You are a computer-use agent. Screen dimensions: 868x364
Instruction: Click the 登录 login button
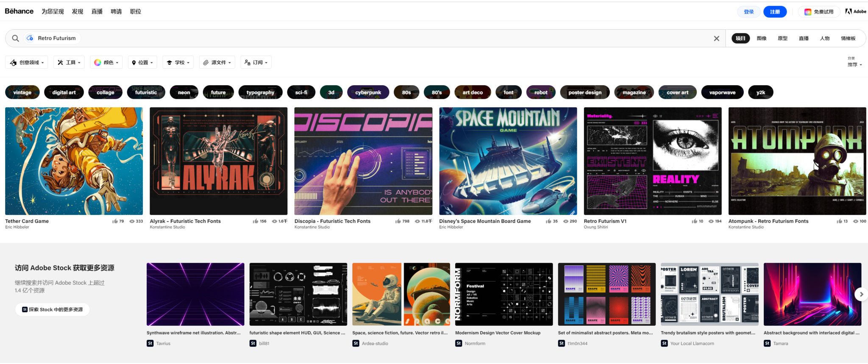tap(749, 12)
